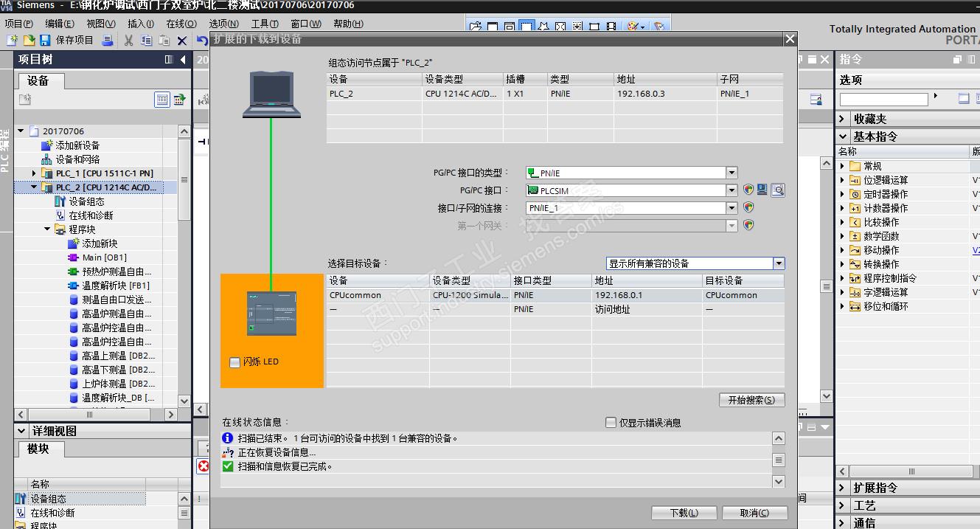980x529 pixels.
Task: Expand the Bit logic operations folder
Action: 843,180
